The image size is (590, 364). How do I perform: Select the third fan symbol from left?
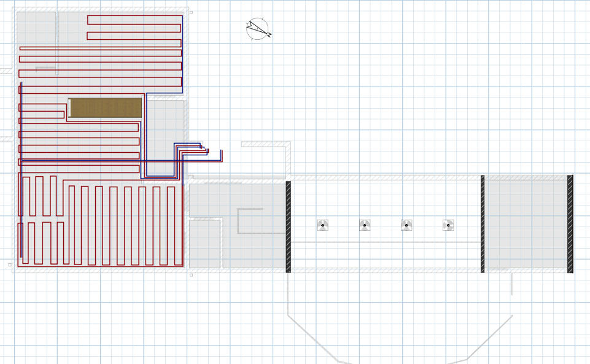[406, 225]
